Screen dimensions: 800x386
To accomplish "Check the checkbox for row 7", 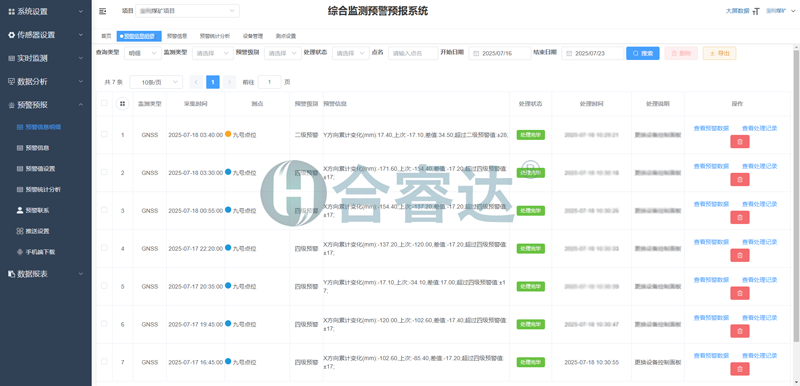I will 104,361.
